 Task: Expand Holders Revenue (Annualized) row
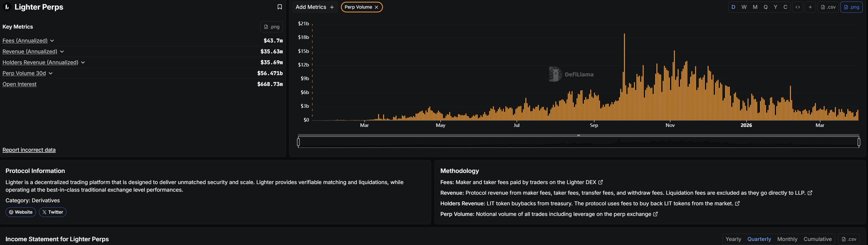click(x=83, y=62)
